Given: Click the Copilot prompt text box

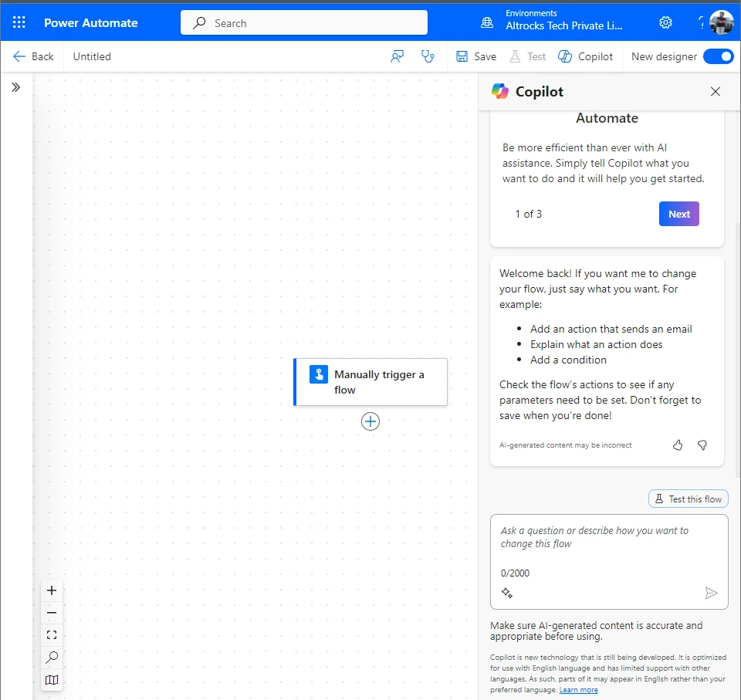Looking at the screenshot, I should coord(608,545).
